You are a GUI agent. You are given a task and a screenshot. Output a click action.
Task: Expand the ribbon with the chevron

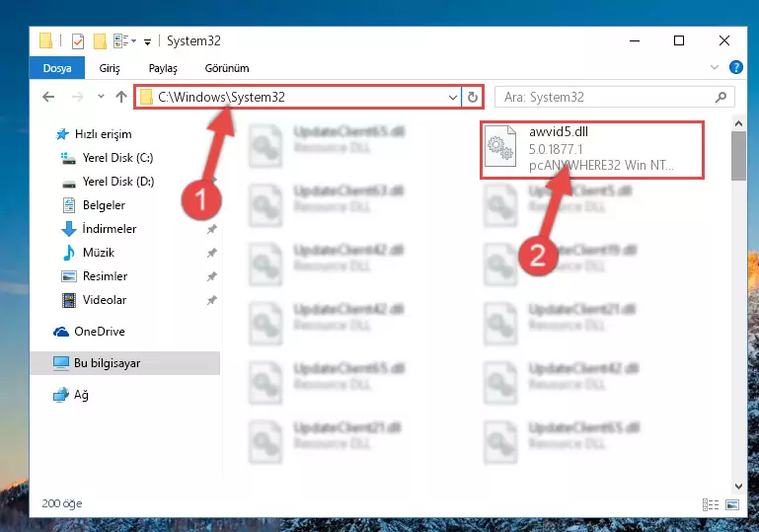[x=714, y=67]
